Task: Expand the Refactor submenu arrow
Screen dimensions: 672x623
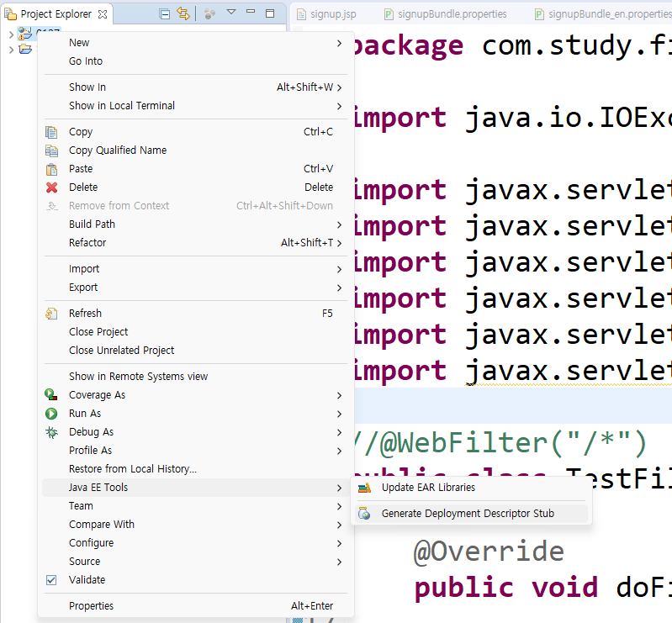Action: click(339, 243)
